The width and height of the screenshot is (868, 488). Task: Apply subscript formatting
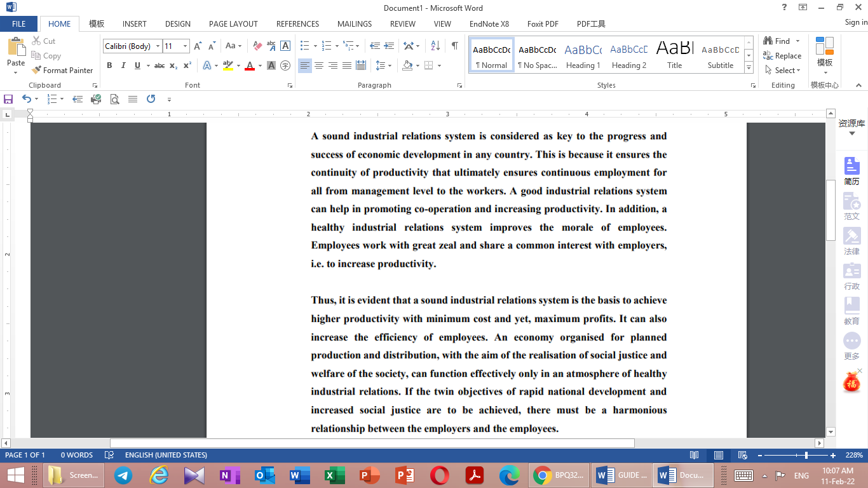(x=172, y=65)
